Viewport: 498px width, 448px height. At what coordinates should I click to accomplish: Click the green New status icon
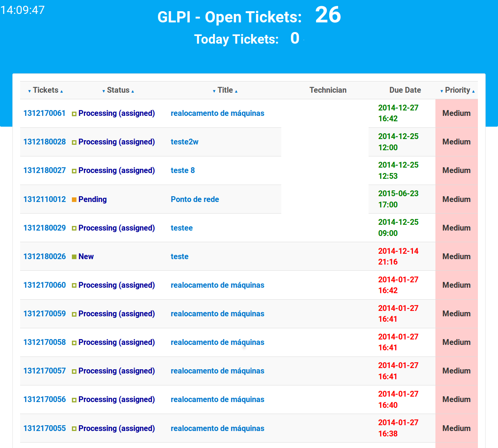pos(74,257)
